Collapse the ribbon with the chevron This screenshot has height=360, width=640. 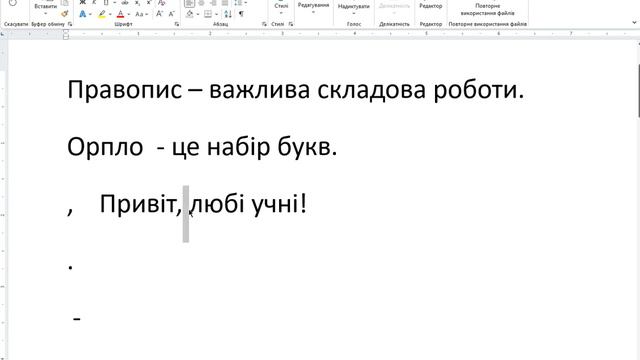[x=634, y=23]
